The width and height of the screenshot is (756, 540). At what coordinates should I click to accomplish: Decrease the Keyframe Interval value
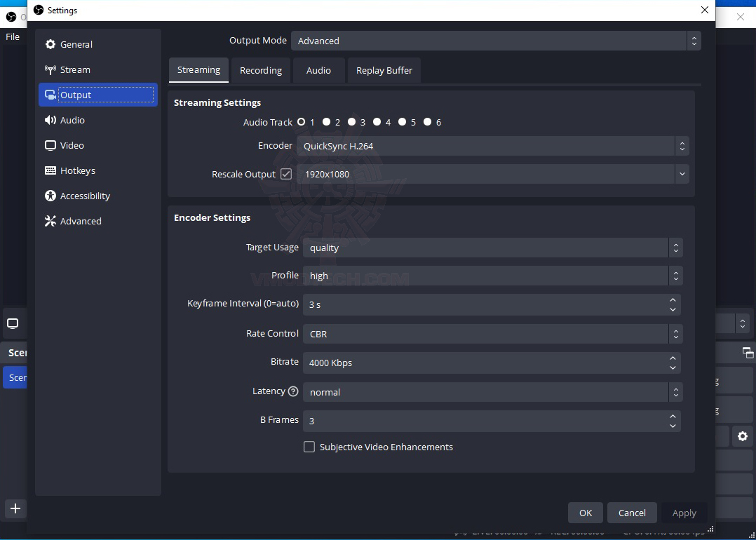pos(673,310)
